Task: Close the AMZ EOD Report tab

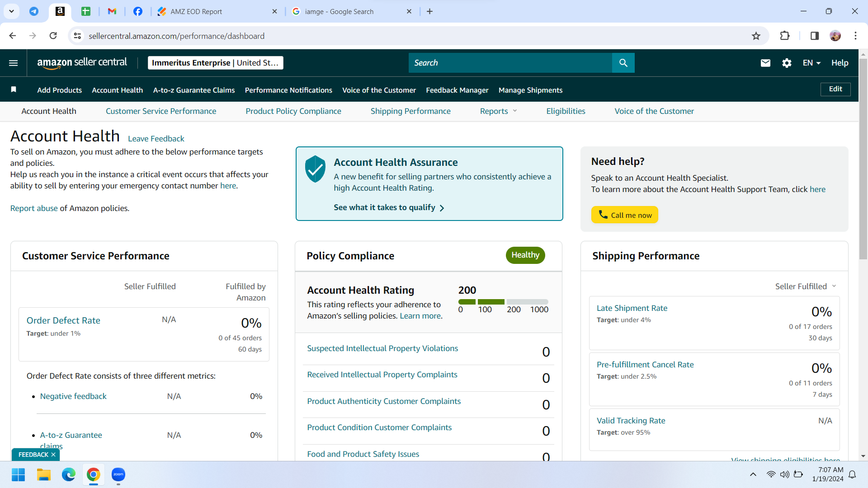Action: (274, 11)
